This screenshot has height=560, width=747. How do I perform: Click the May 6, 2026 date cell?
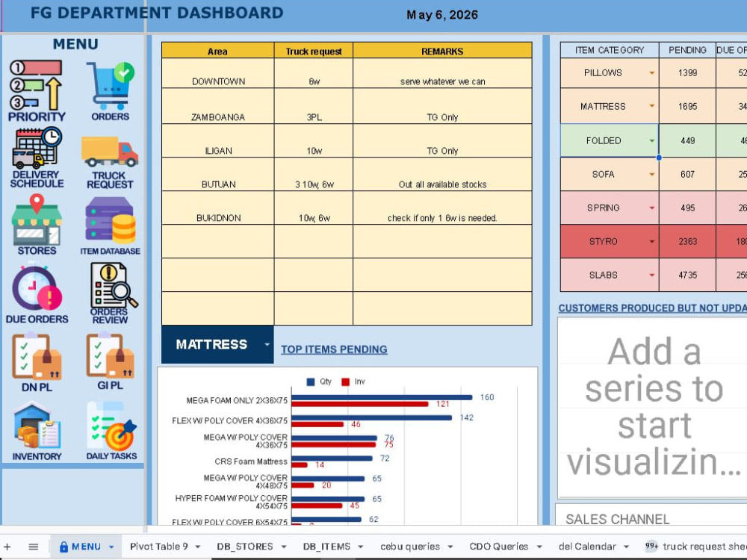coord(442,15)
